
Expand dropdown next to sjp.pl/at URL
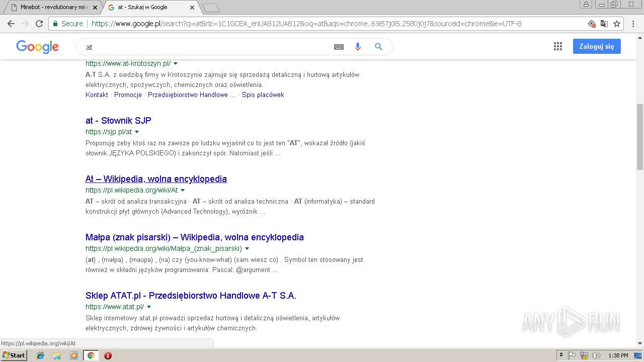click(x=137, y=132)
